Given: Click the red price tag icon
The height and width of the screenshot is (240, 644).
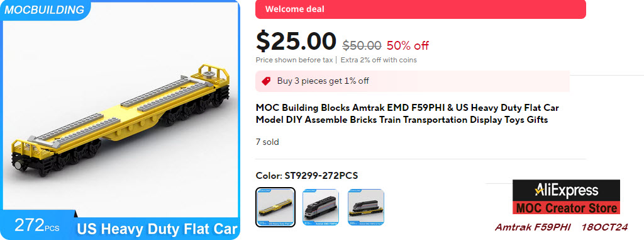Looking at the screenshot, I should pos(266,81).
